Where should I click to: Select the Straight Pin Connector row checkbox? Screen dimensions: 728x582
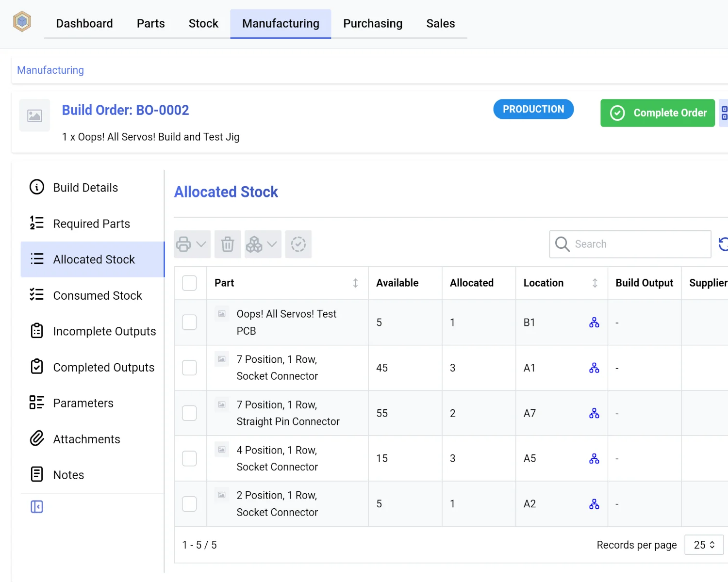189,413
